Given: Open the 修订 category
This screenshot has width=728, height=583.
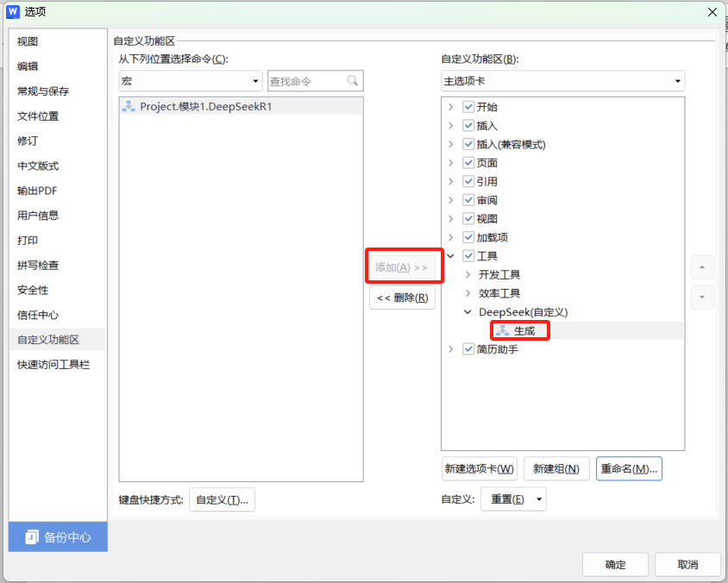Looking at the screenshot, I should pos(58,141).
